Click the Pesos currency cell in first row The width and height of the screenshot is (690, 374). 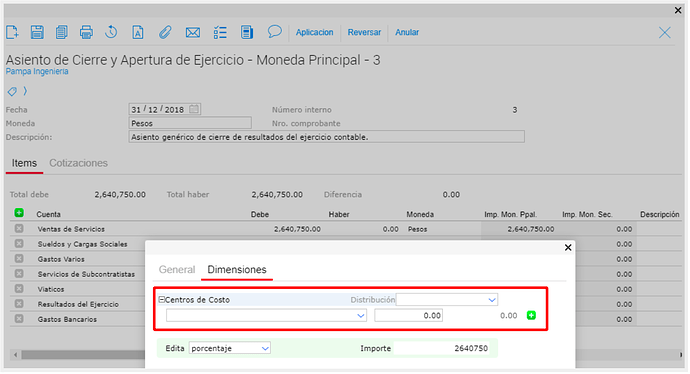(x=418, y=229)
